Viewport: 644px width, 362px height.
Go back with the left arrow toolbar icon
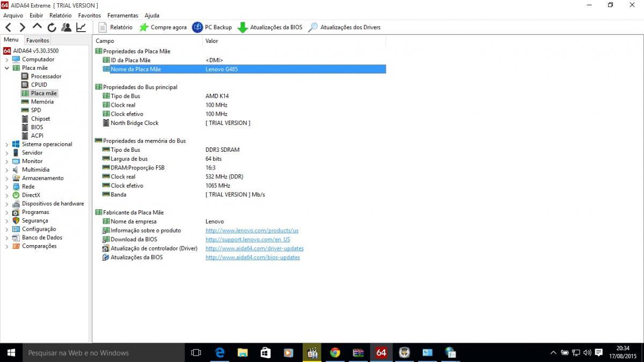point(8,27)
